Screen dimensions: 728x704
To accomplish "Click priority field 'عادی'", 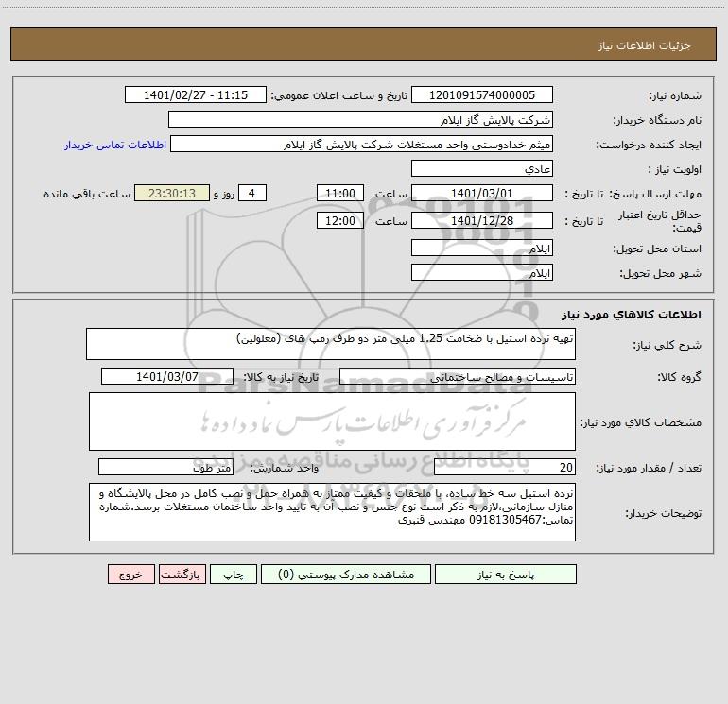I will [x=482, y=168].
